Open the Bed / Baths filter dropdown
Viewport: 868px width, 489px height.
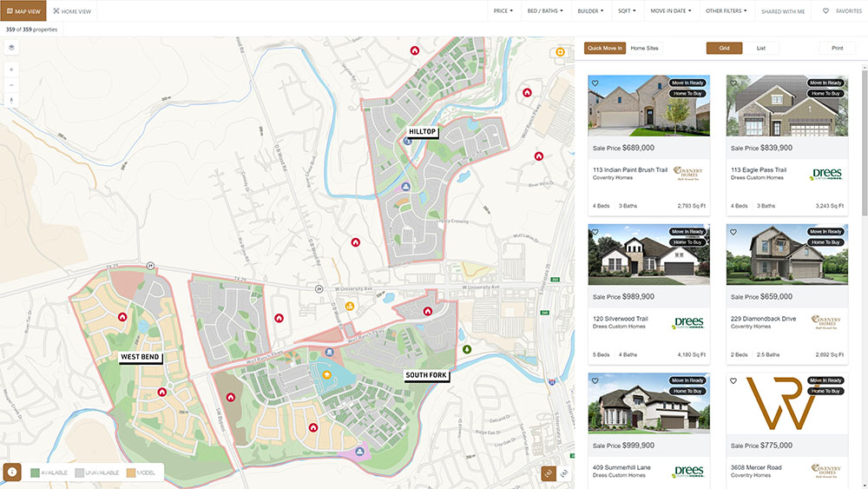coord(545,11)
